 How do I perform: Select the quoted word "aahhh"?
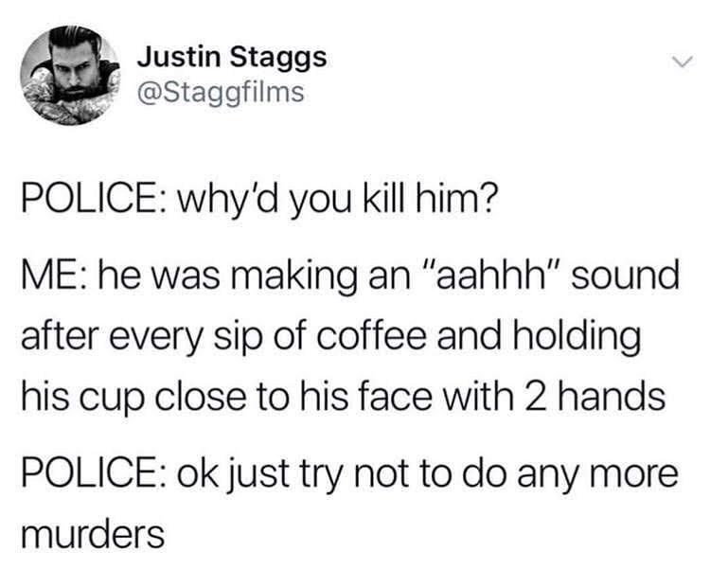490,275
